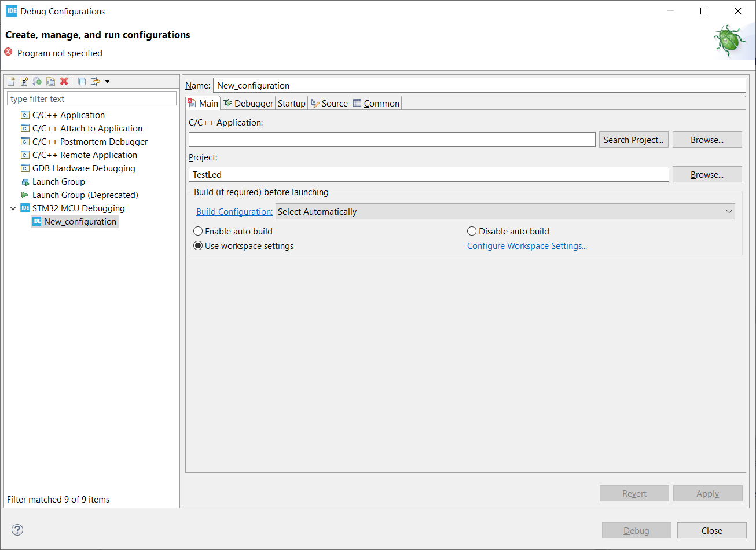Open the help question mark icon

pyautogui.click(x=17, y=530)
